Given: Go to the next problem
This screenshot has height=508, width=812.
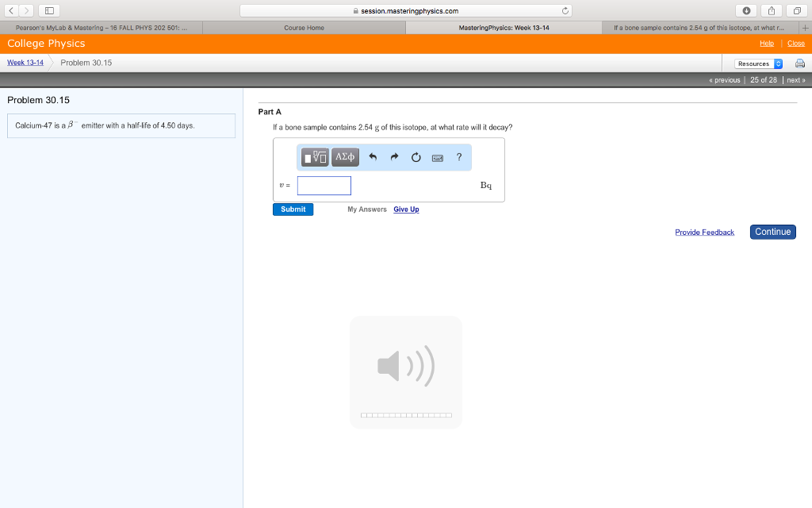Looking at the screenshot, I should click(796, 80).
